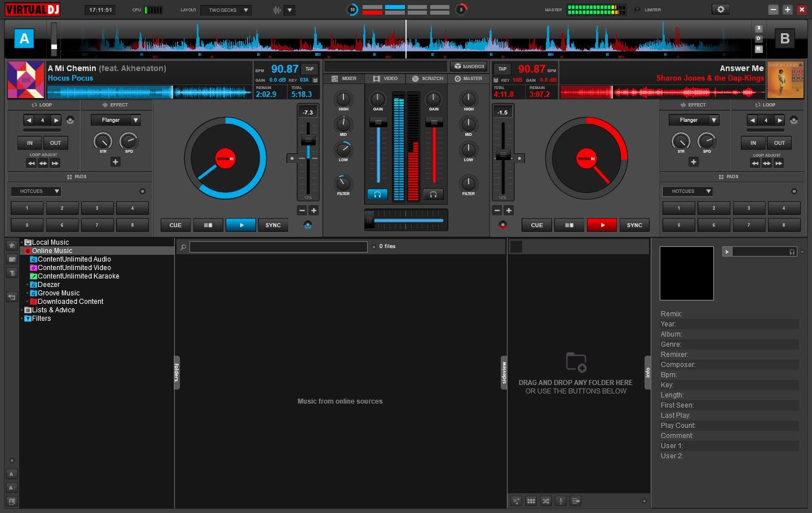
Task: Click the favorite folder star icon in sidebar
Action: (x=11, y=245)
